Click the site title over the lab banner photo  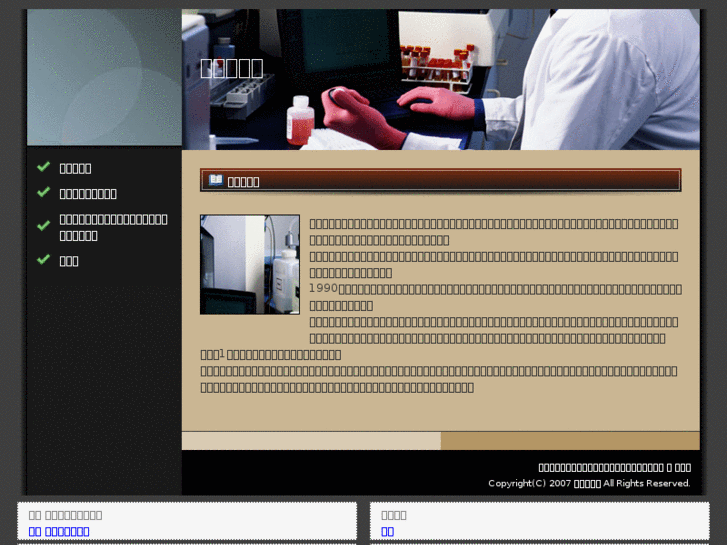pyautogui.click(x=232, y=68)
